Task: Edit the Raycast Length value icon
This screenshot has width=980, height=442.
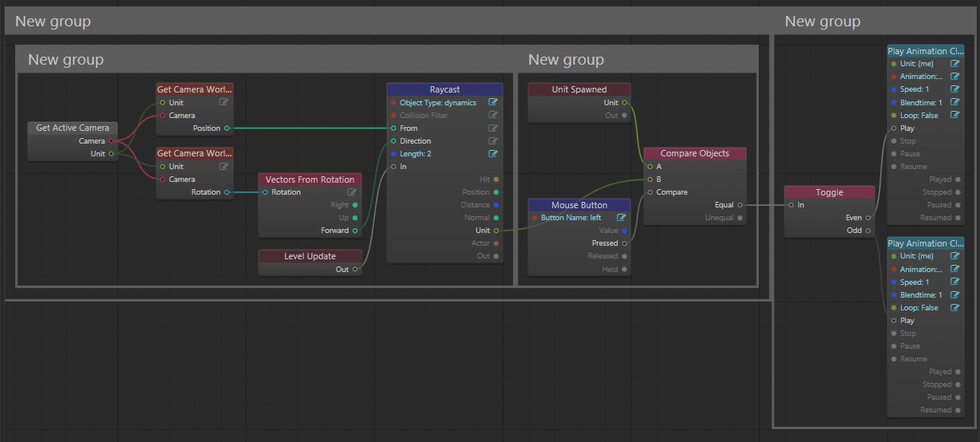Action: [493, 153]
